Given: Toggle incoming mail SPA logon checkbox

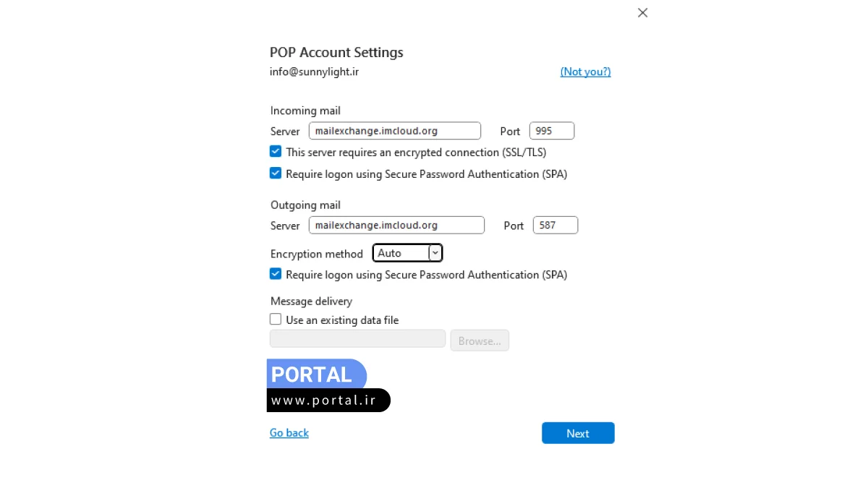Looking at the screenshot, I should coord(276,174).
